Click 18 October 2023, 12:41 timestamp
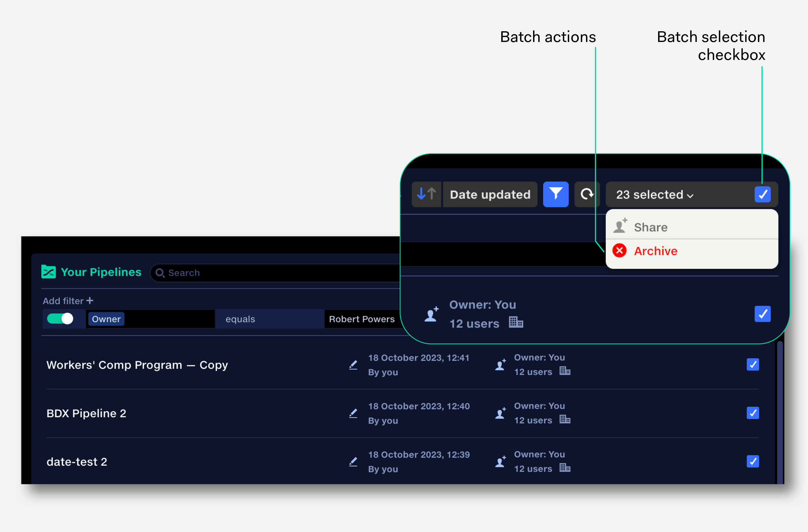This screenshot has width=808, height=532. tap(418, 358)
